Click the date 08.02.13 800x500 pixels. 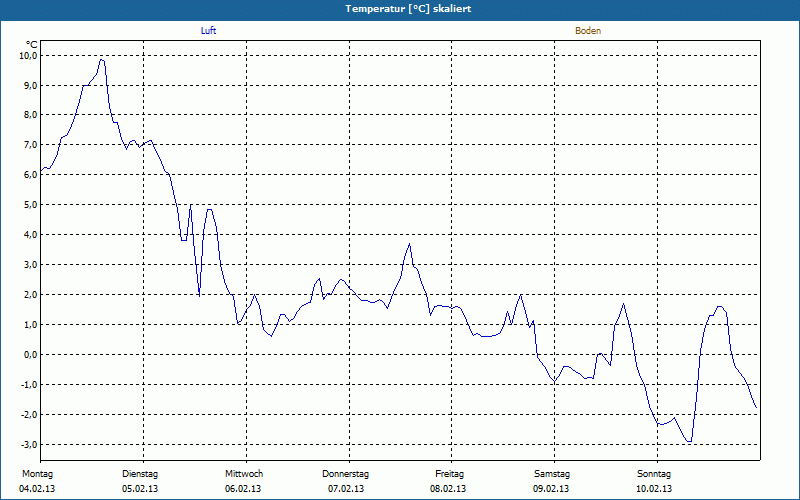pos(448,489)
